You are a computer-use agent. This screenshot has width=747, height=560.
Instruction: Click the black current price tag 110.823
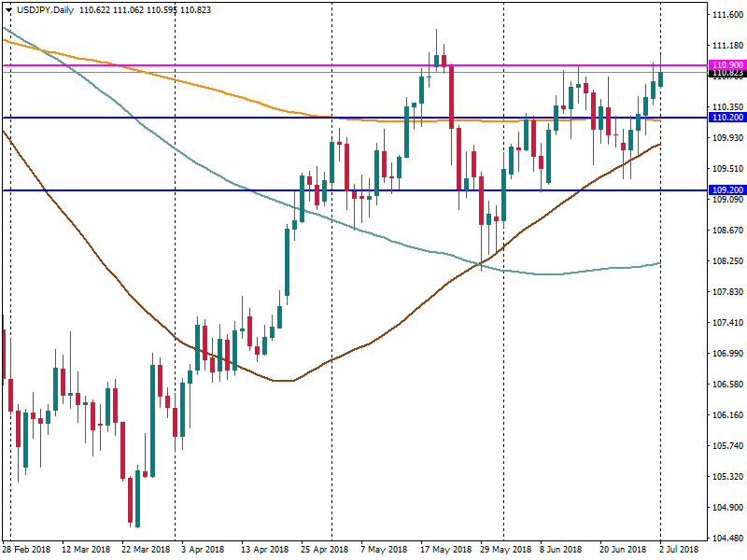pos(726,73)
